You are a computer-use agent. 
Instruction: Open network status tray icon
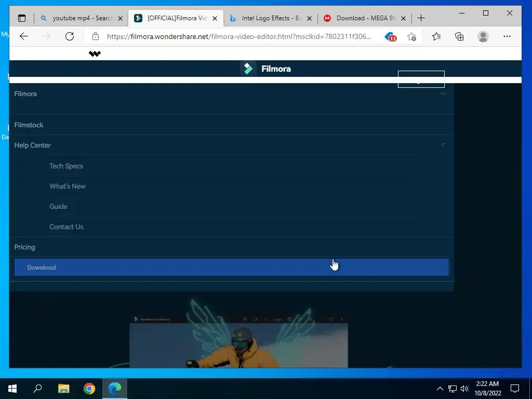tap(453, 389)
